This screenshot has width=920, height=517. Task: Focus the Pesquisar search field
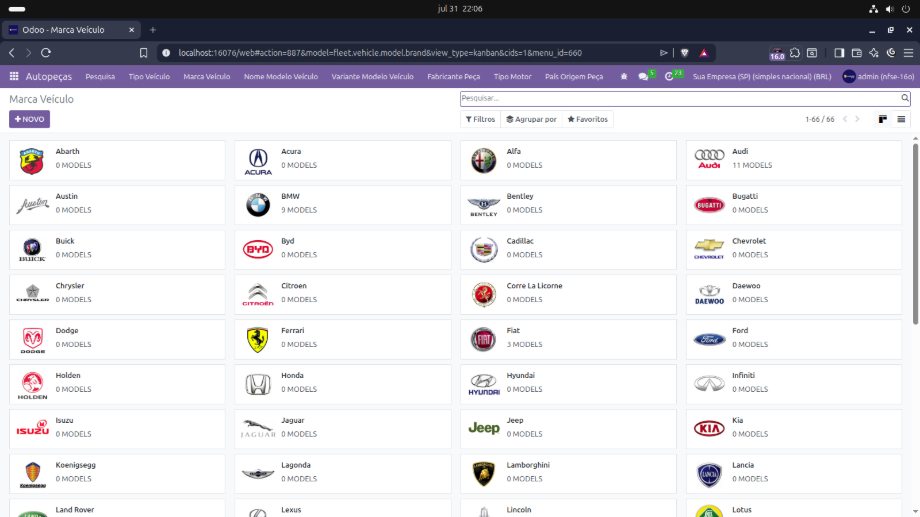tap(679, 98)
